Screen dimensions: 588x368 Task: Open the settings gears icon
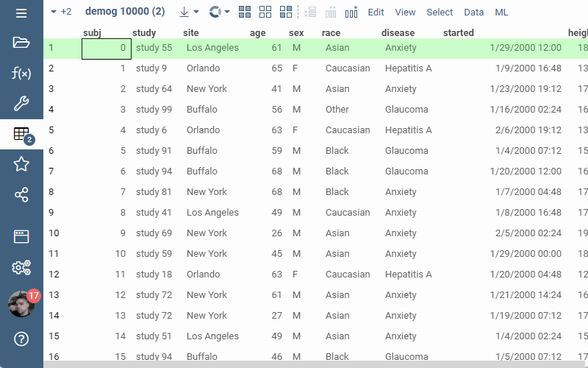click(x=21, y=267)
